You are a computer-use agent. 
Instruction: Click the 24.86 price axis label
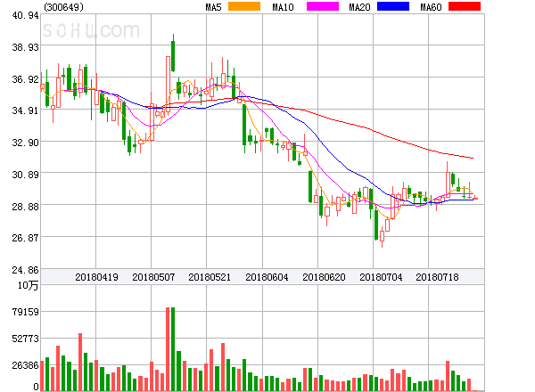[x=25, y=270]
